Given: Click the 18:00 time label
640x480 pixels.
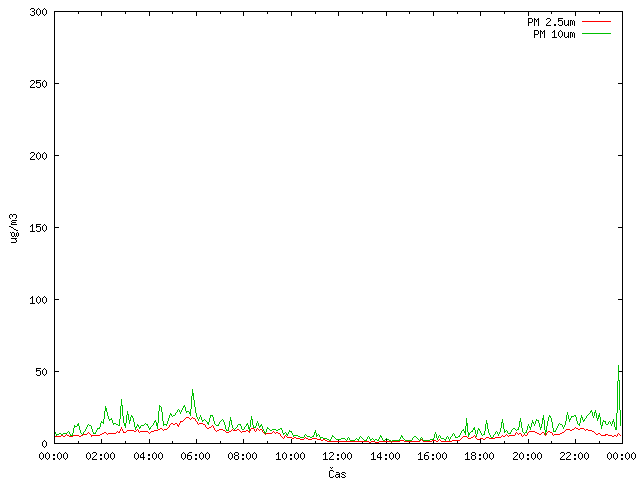Looking at the screenshot, I should click(x=479, y=456).
